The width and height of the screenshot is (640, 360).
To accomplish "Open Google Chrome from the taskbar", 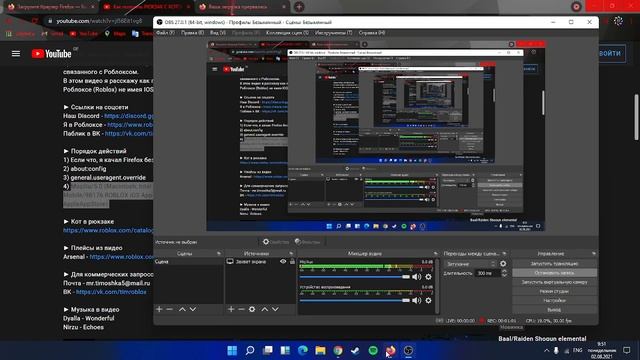I will tap(338, 350).
